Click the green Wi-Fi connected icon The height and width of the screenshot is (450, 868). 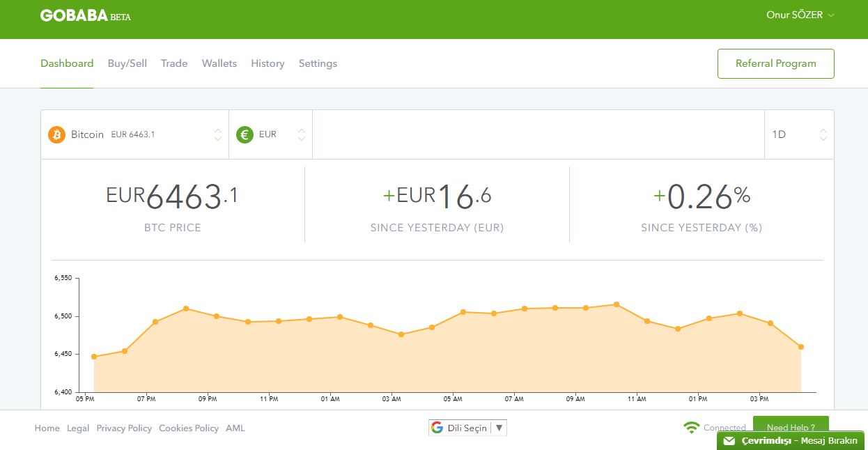[692, 428]
